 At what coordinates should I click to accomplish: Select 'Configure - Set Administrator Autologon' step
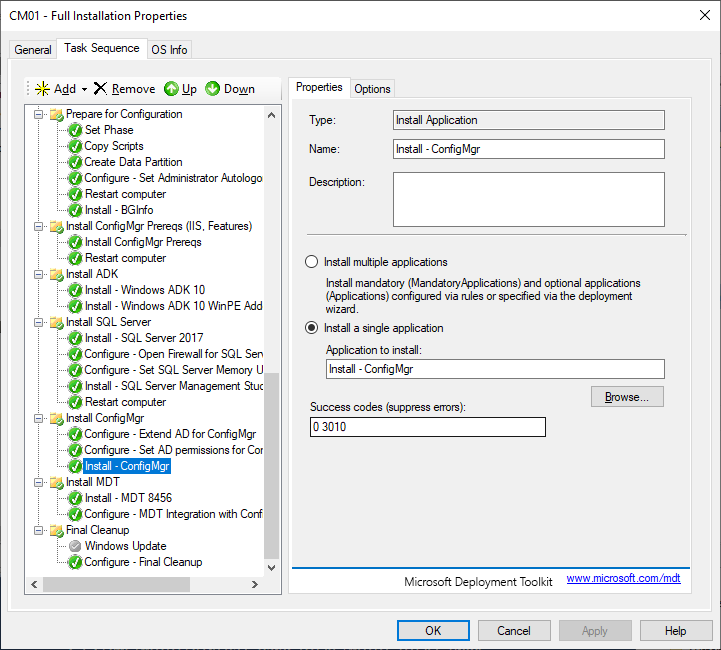click(173, 178)
